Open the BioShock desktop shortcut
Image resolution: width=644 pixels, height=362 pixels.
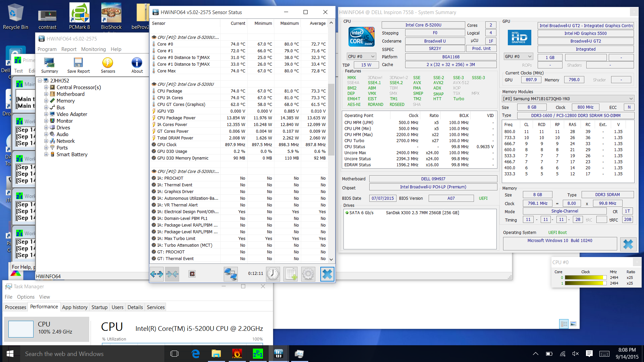pos(111,17)
